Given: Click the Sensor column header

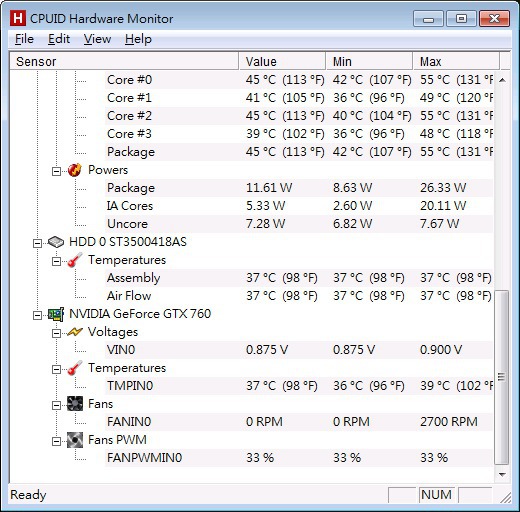Looking at the screenshot, I should point(124,61).
